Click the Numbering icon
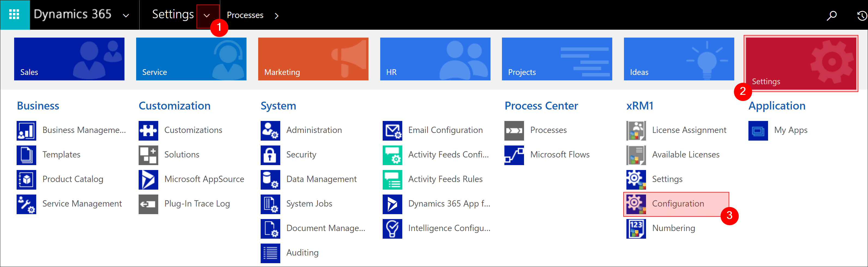Viewport: 868px width, 267px height. pos(636,229)
